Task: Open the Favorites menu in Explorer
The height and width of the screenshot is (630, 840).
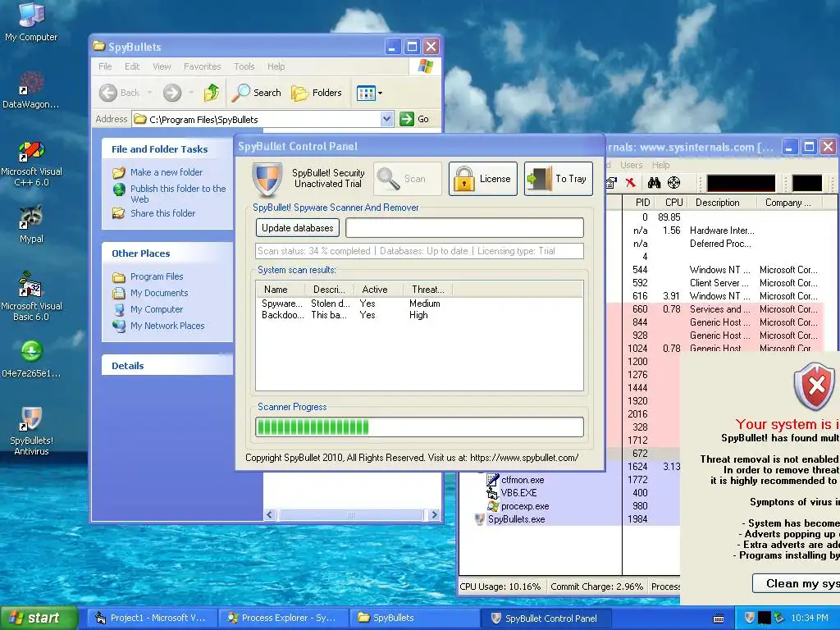Action: point(202,66)
